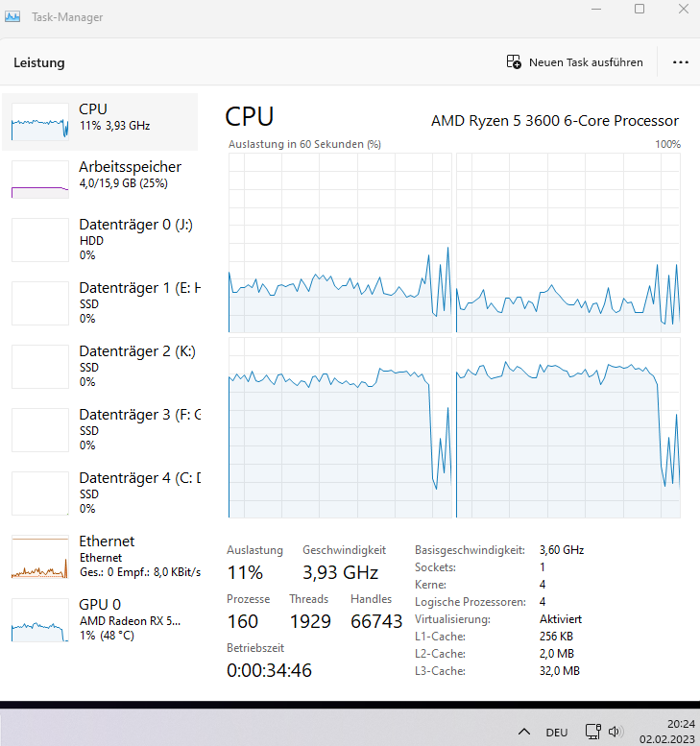Screen dimensions: 700x746
Task: Click the top-right CPU core graph
Action: [x=568, y=243]
